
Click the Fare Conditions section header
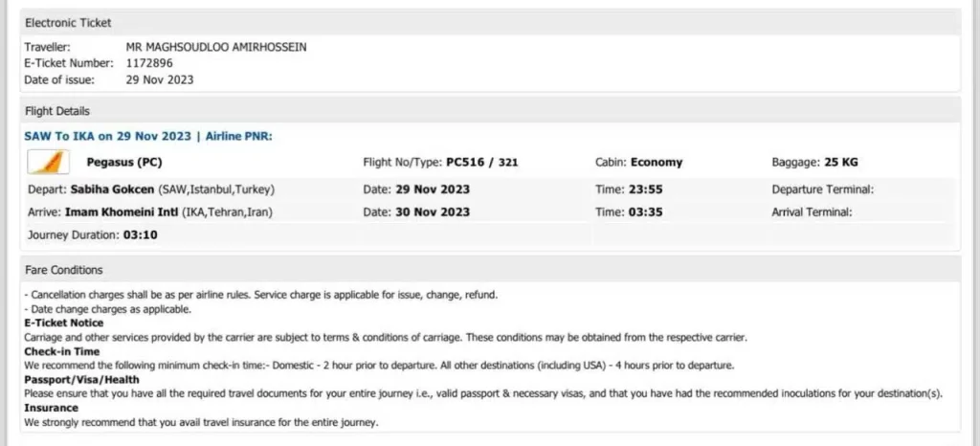pos(490,270)
